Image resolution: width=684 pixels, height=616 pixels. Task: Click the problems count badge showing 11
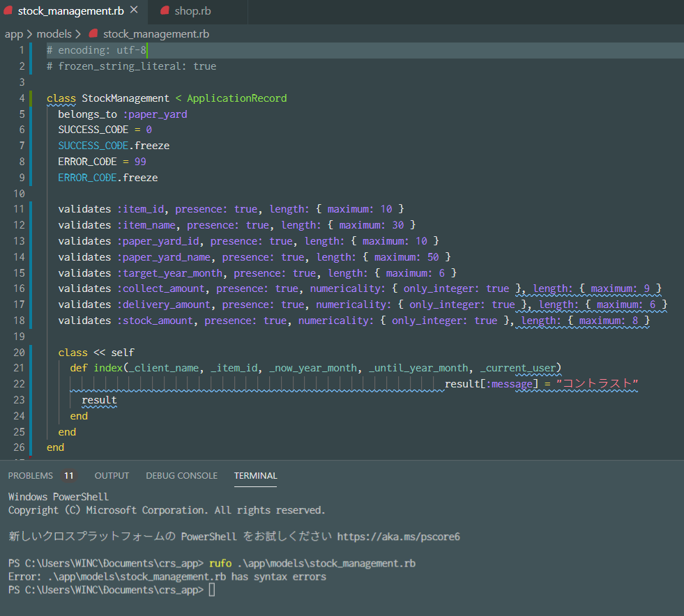68,475
